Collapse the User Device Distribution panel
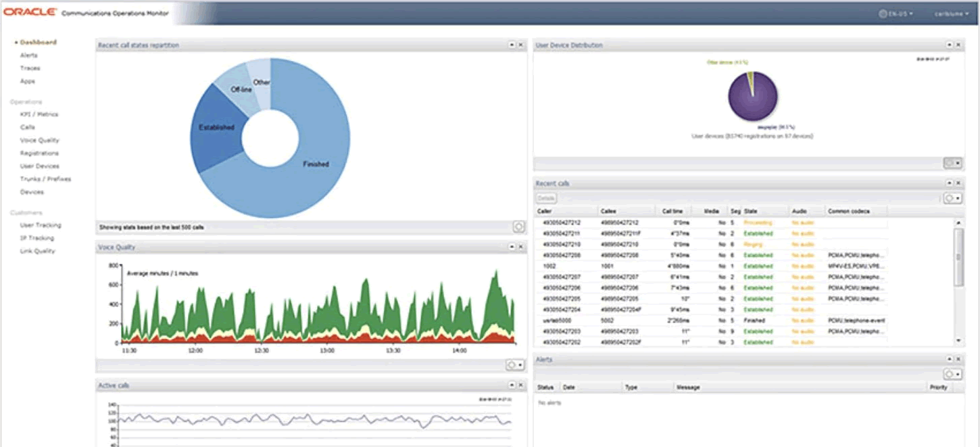The width and height of the screenshot is (980, 447). click(950, 45)
